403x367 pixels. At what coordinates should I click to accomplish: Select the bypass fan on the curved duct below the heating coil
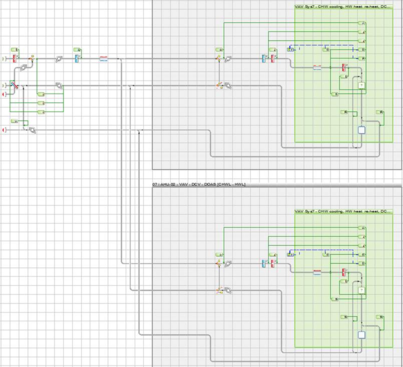pos(24,68)
